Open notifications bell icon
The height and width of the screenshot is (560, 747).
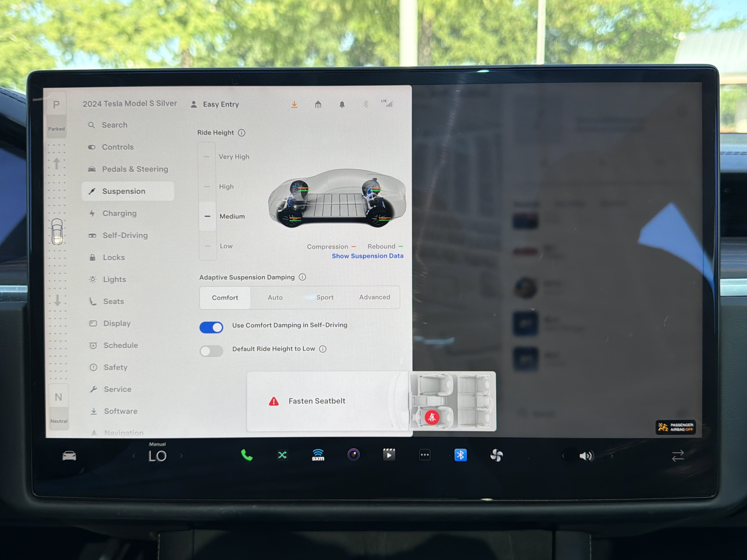pyautogui.click(x=342, y=104)
